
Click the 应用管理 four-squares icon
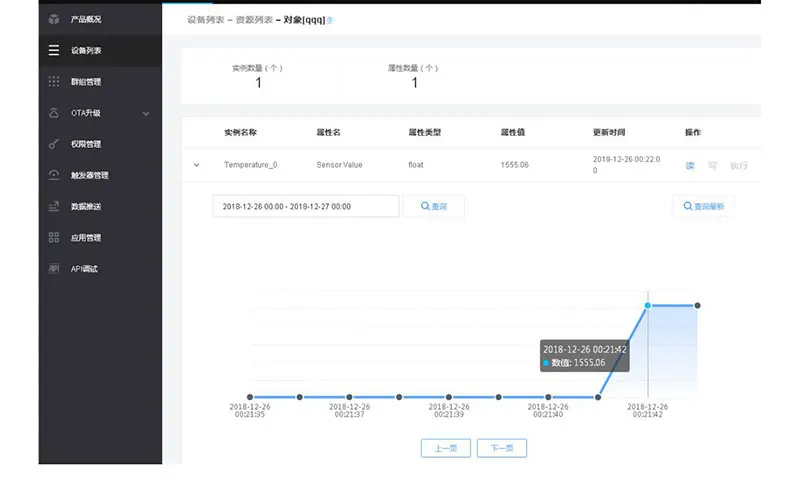(x=54, y=237)
